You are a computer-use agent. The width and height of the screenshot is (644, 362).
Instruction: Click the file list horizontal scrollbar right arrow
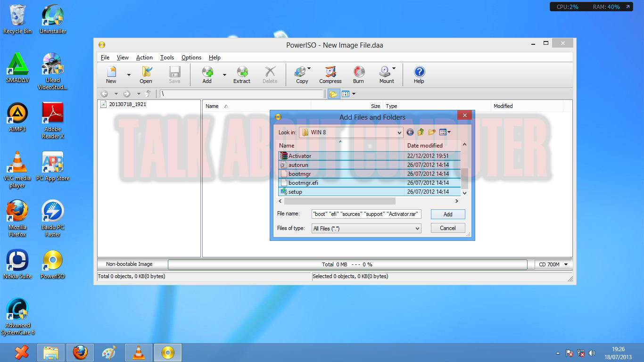pos(456,201)
